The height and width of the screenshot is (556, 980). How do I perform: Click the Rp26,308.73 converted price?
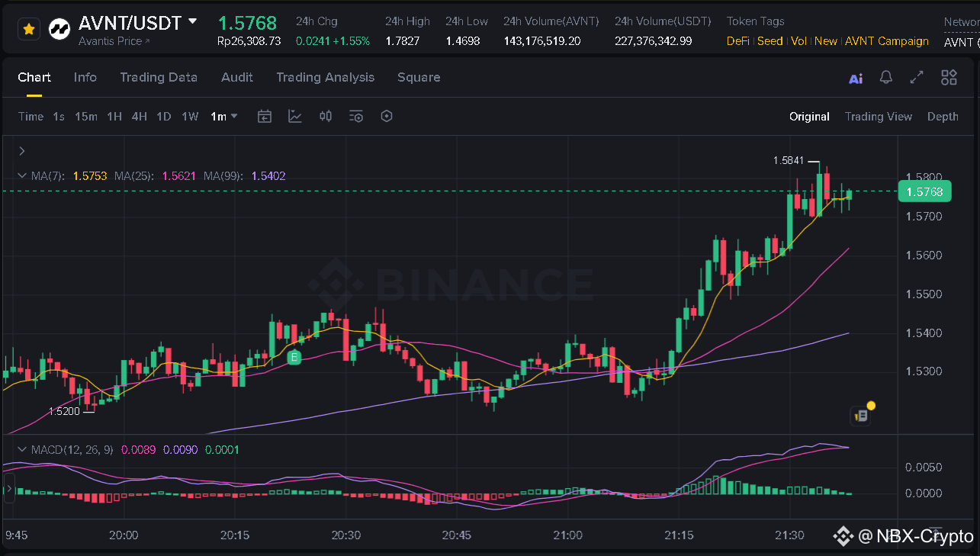249,41
